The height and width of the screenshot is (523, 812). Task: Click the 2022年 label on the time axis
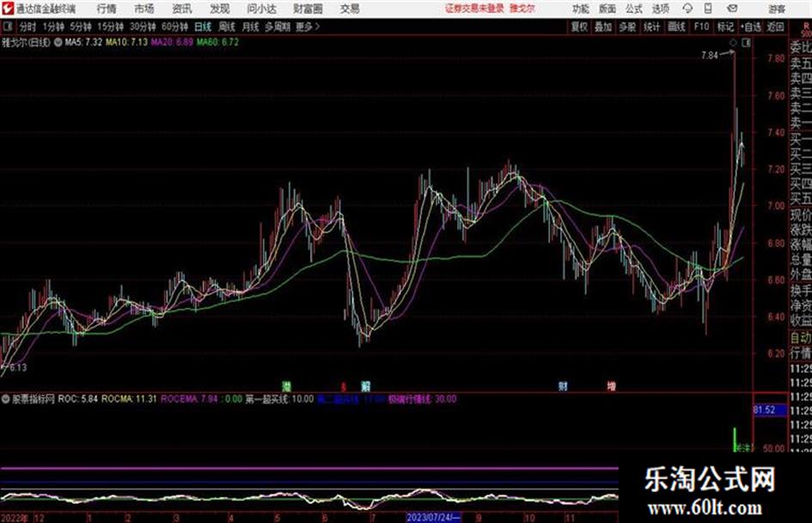15,518
